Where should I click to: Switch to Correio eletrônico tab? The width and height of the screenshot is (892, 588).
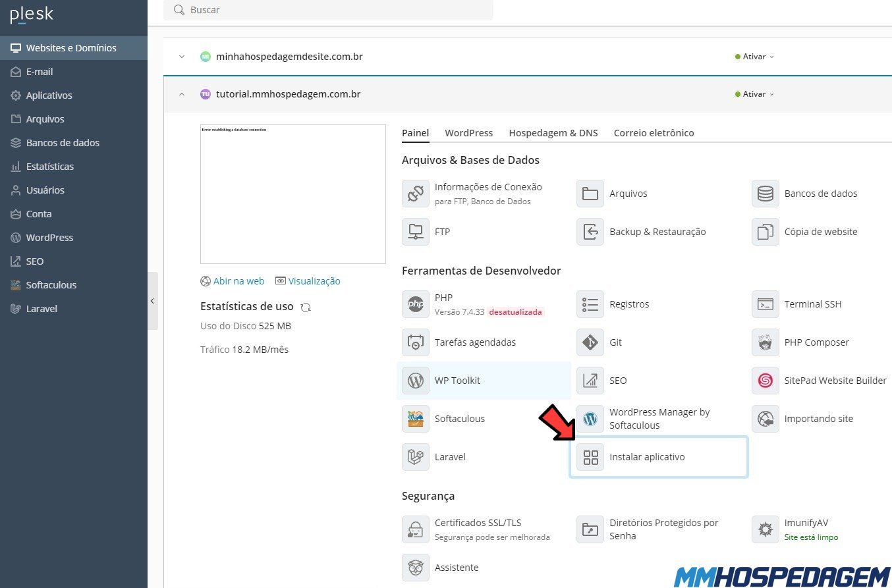pos(654,133)
